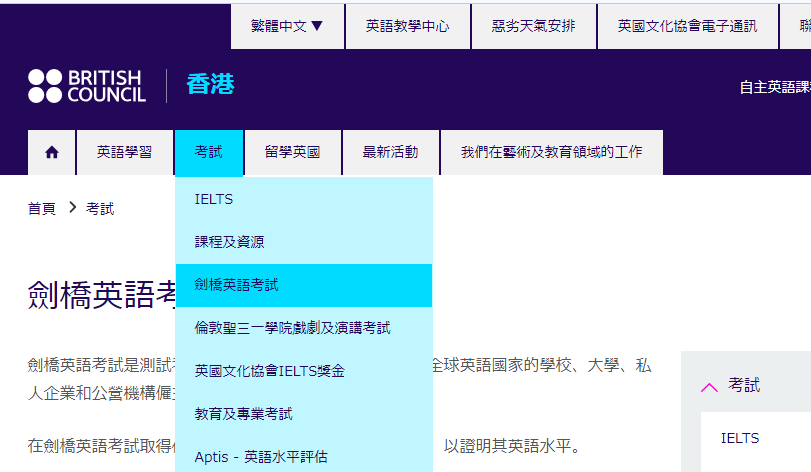Go to the home icon tab
Screen dimensions: 811x472
click(x=52, y=153)
